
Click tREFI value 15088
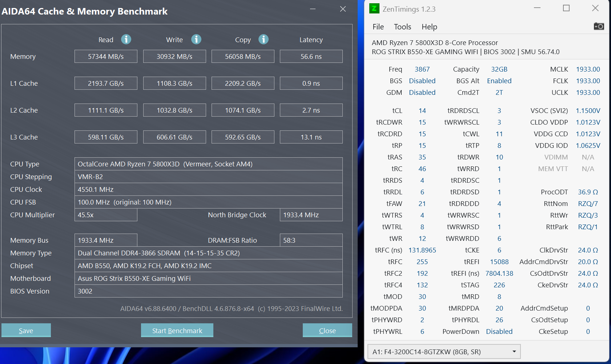point(499,262)
